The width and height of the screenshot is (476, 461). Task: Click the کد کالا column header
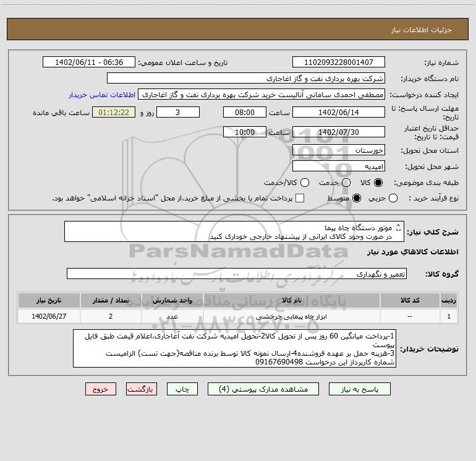[410, 300]
